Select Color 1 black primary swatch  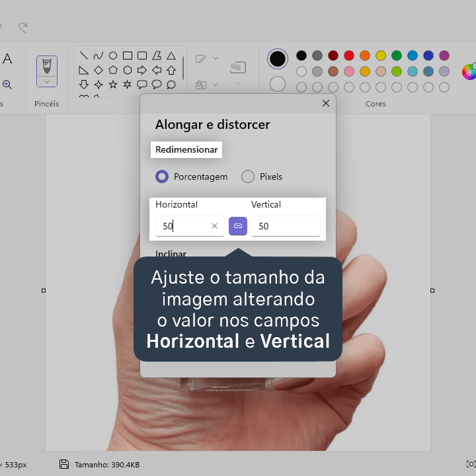(x=278, y=59)
